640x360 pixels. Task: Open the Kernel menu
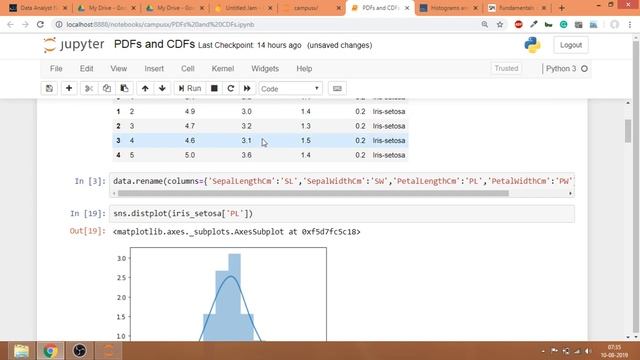[x=223, y=69]
